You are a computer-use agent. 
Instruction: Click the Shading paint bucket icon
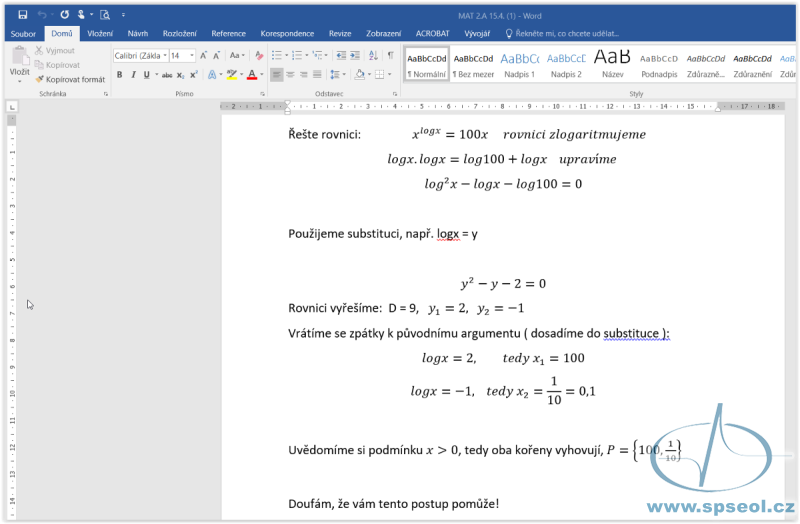[360, 74]
